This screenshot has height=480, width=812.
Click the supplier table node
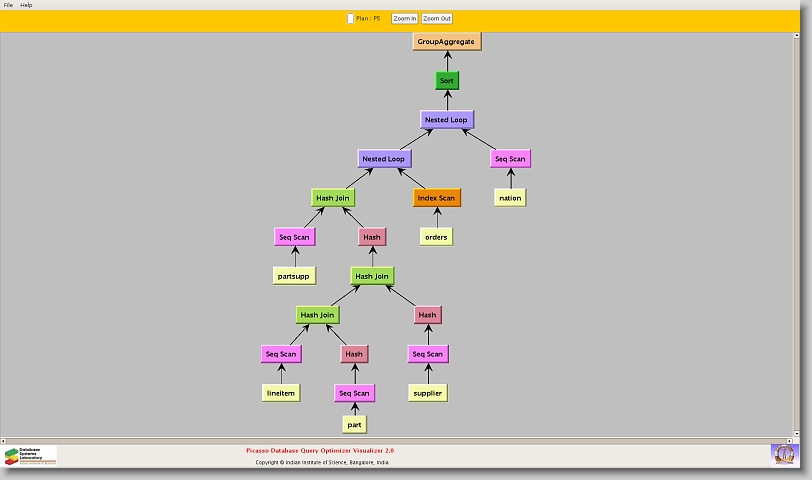pos(427,393)
